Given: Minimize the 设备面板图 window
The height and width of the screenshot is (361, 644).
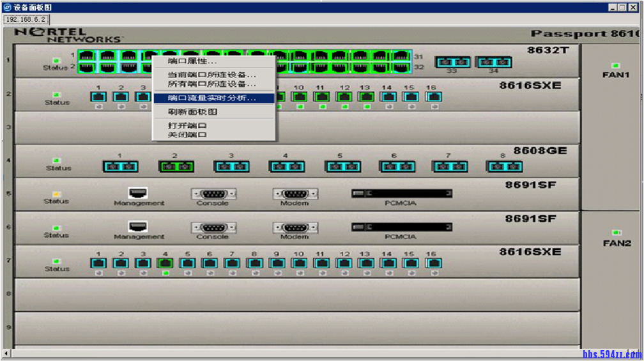Looking at the screenshot, I should point(612,7).
